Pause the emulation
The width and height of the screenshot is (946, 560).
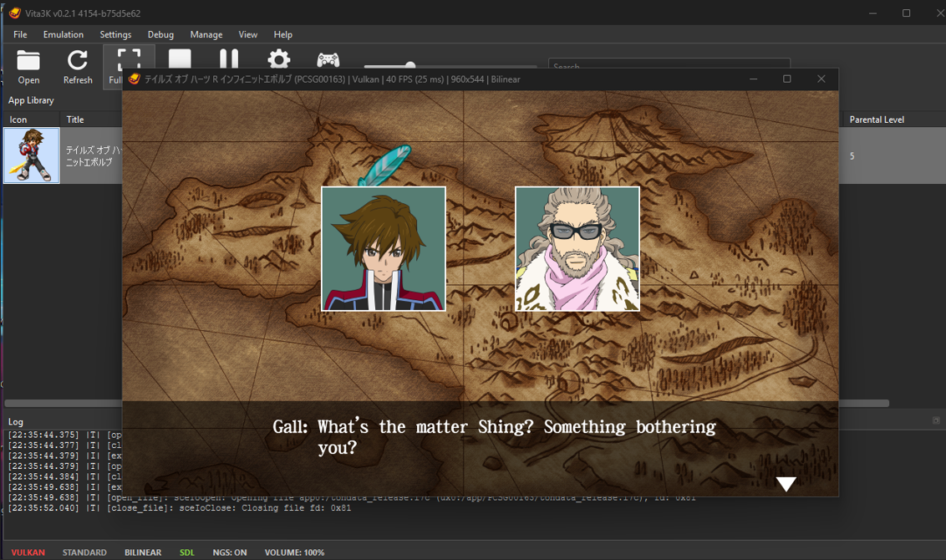[x=229, y=59]
